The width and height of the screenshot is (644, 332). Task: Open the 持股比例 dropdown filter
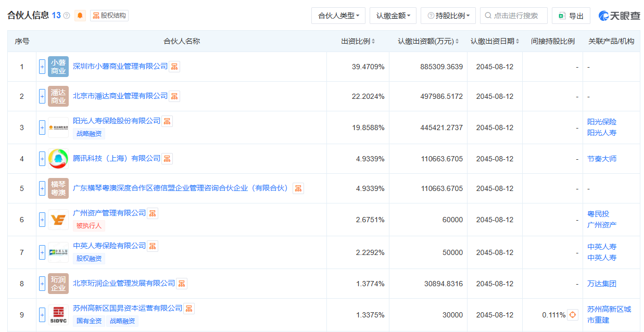(x=448, y=16)
